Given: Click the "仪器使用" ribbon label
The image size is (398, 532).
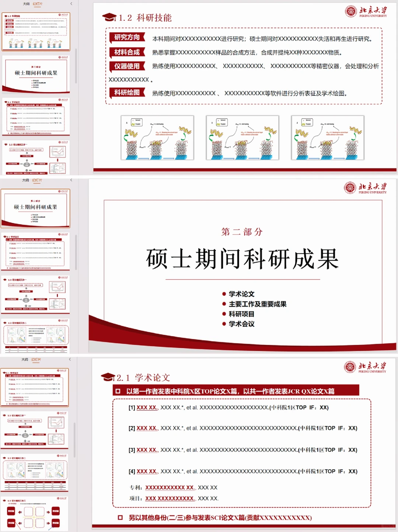Looking at the screenshot, I should click(126, 67).
